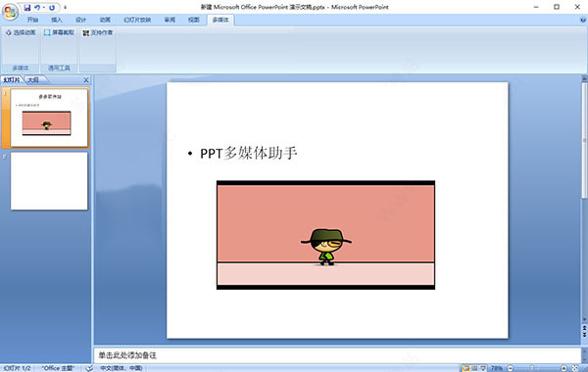This screenshot has width=588, height=372.
Task: Start Slide Show from status bar icon
Action: (483, 368)
